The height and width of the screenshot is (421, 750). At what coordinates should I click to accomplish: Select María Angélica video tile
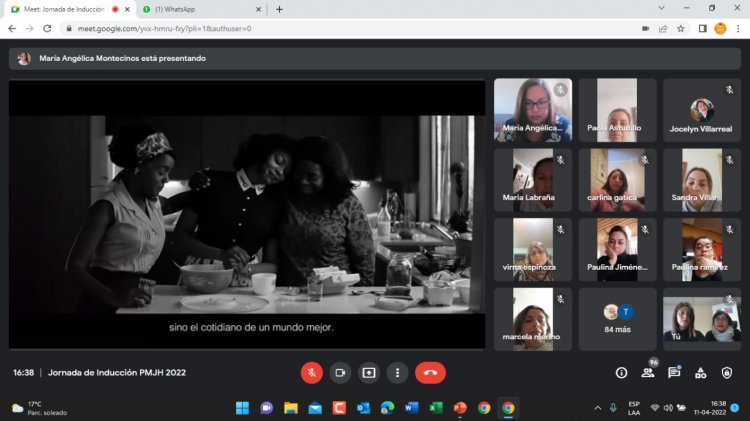(x=533, y=110)
